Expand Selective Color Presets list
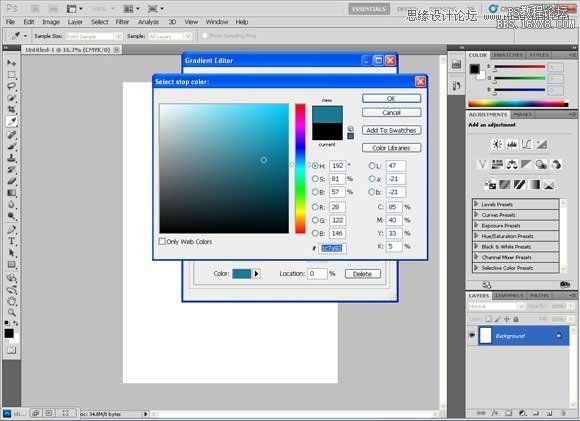 [x=477, y=267]
